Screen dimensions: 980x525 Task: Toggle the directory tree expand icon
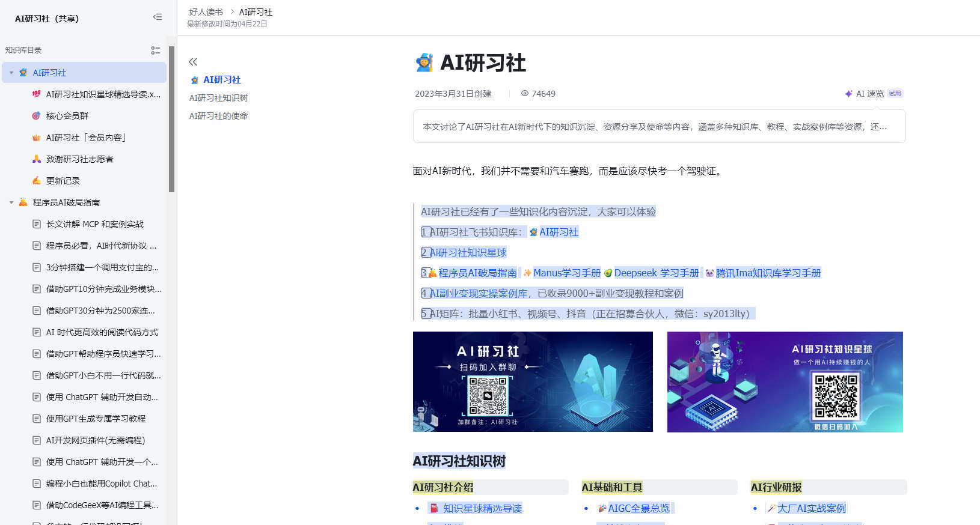click(155, 50)
